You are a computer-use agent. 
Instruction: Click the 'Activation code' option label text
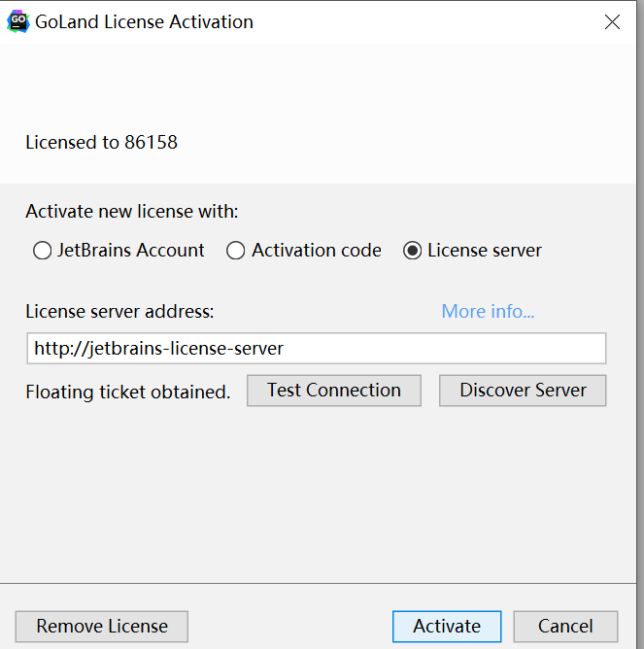[317, 251]
